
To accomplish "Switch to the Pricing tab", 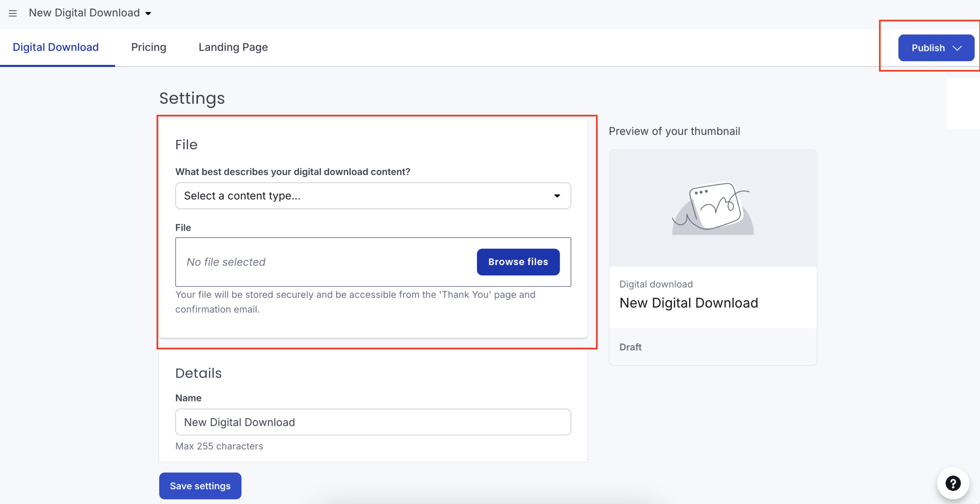I will point(149,47).
